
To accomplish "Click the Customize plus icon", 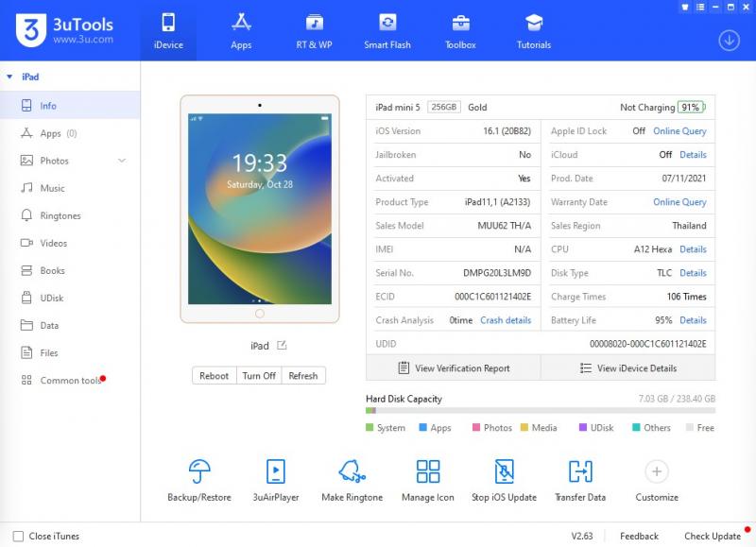I will (657, 471).
